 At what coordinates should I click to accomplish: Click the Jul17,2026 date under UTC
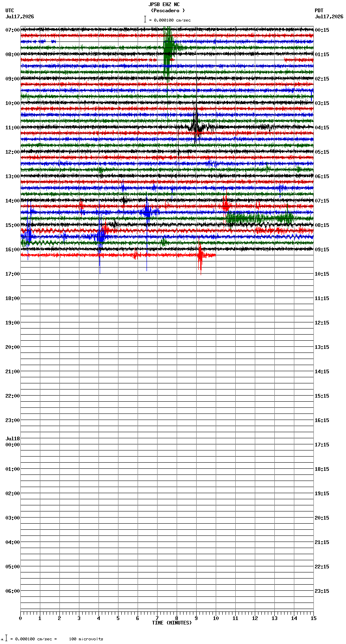[20, 17]
